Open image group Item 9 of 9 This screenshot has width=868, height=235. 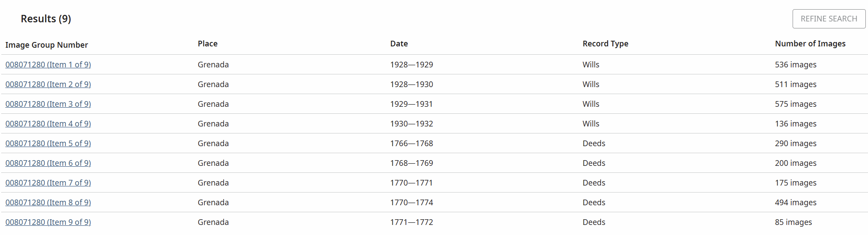pyautogui.click(x=48, y=222)
